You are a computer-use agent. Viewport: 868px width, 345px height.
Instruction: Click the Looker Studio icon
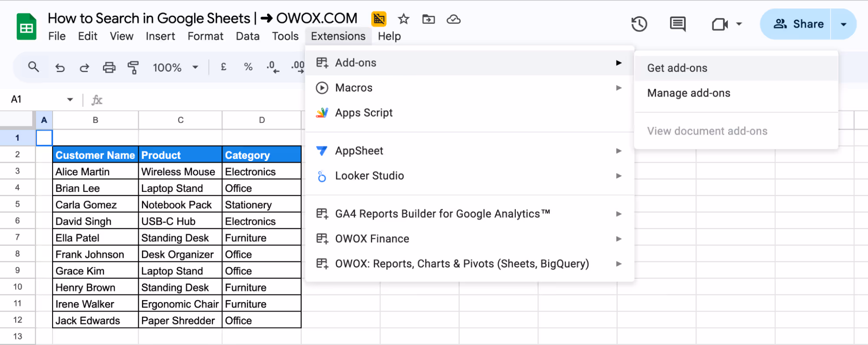click(x=322, y=176)
